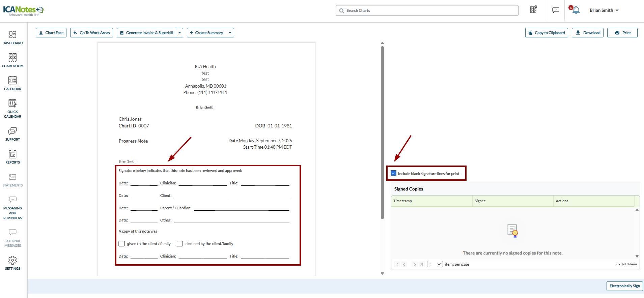Image resolution: width=644 pixels, height=298 pixels.
Task: Open the Dashboard sidebar icon
Action: click(12, 38)
